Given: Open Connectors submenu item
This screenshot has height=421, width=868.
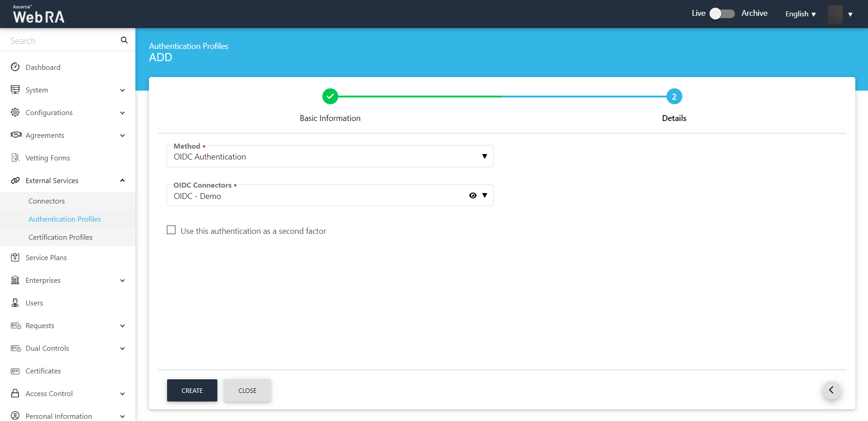Looking at the screenshot, I should 47,201.
